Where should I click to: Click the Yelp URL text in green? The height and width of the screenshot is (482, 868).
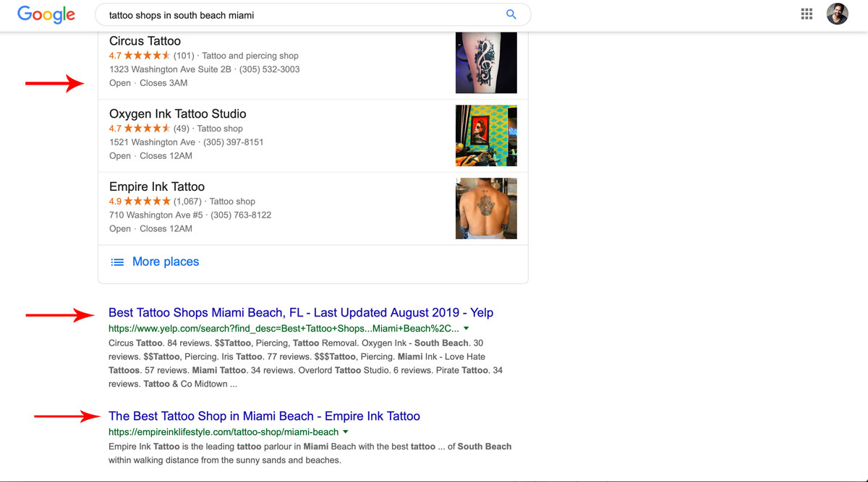tap(284, 329)
